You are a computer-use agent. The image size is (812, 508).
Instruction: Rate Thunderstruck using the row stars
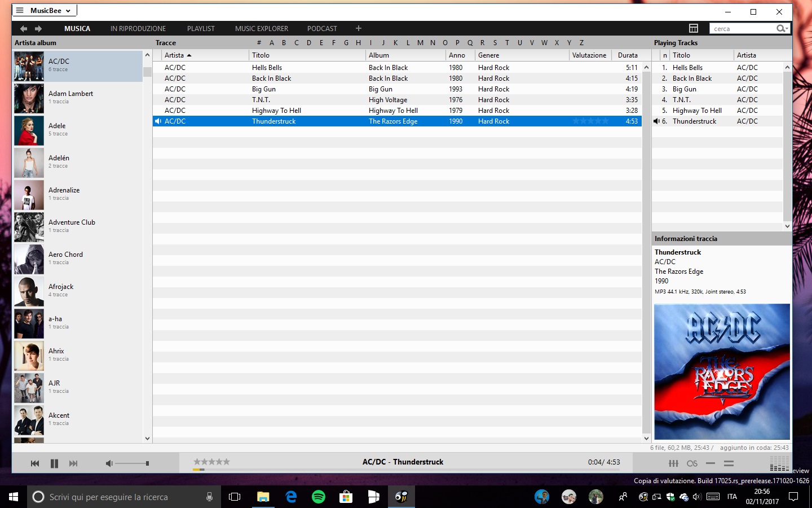(x=590, y=121)
